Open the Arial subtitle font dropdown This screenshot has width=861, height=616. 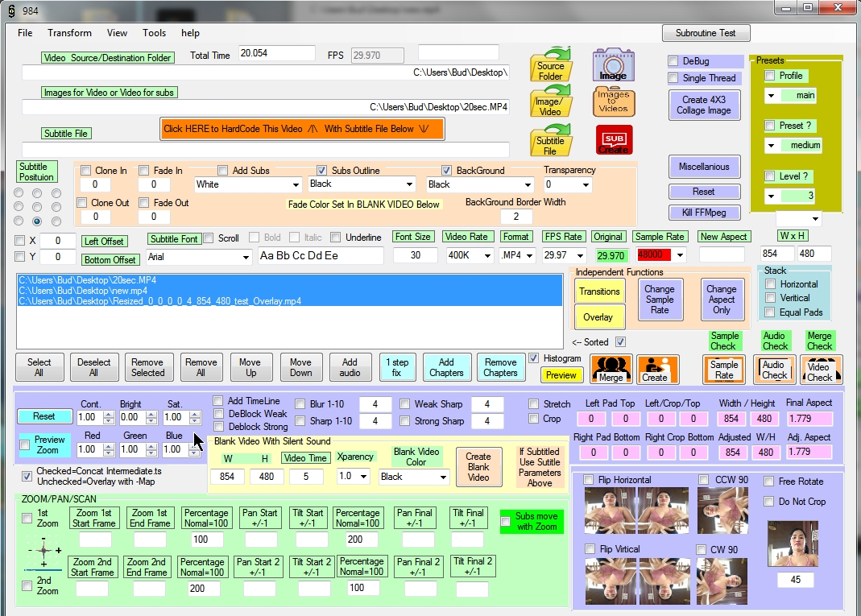(x=246, y=257)
